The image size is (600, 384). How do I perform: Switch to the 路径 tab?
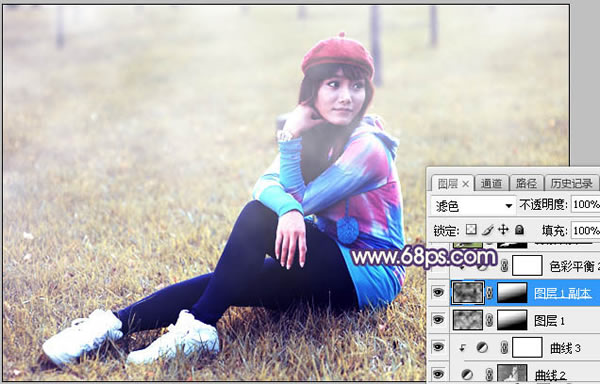(x=526, y=184)
